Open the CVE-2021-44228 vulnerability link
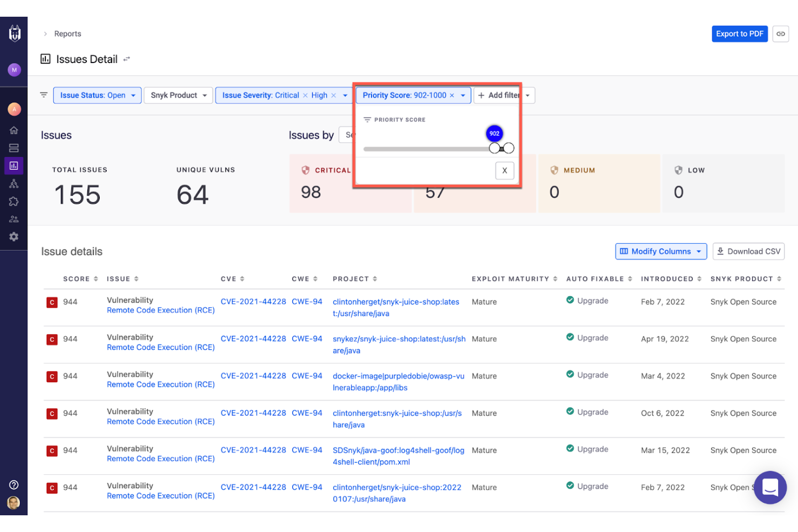 (x=253, y=301)
